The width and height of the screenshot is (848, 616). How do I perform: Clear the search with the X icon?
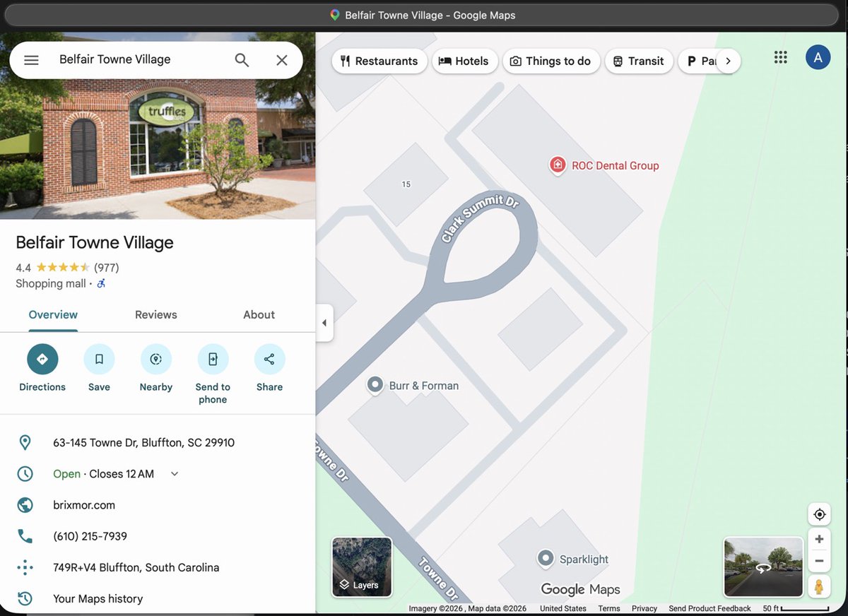[282, 60]
